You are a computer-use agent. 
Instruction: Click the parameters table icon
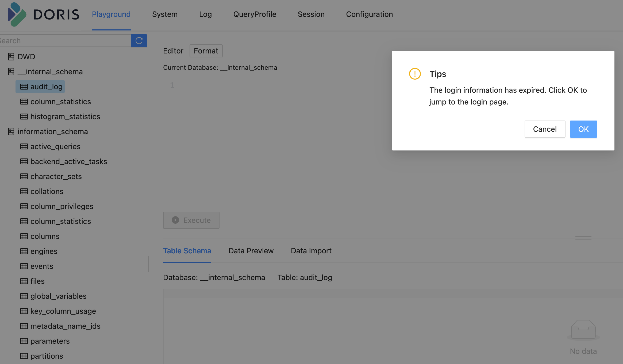[24, 341]
